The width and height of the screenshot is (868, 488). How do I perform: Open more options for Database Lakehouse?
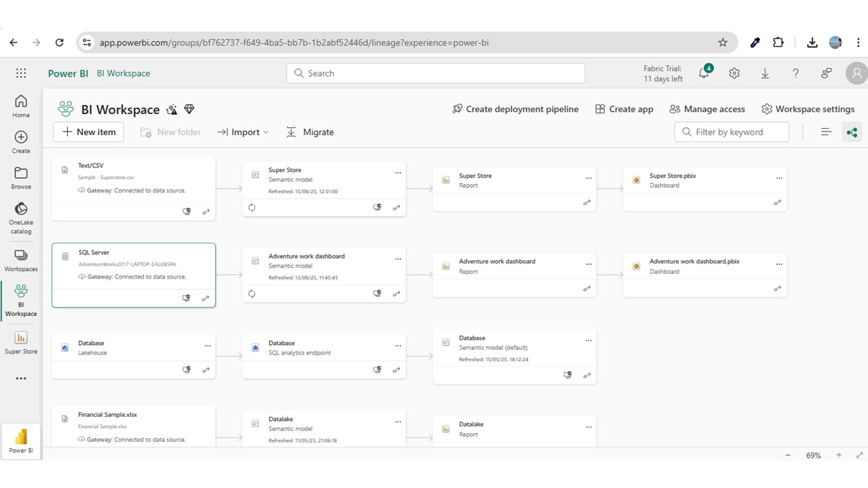[208, 346]
